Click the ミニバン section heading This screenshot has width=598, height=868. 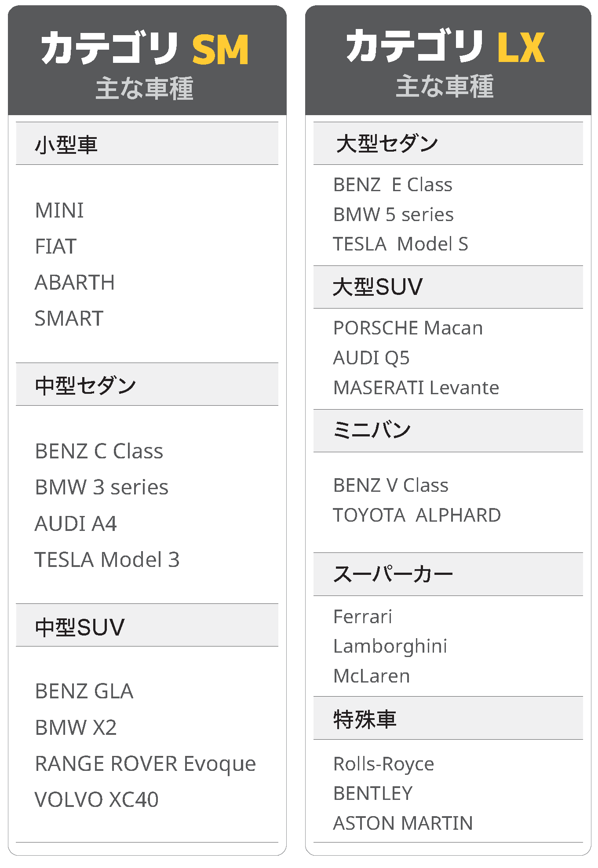click(x=448, y=431)
